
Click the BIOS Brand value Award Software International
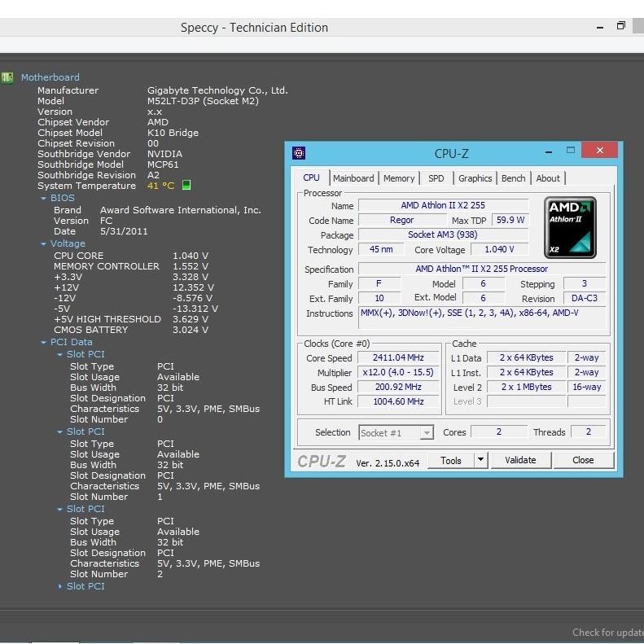click(181, 210)
